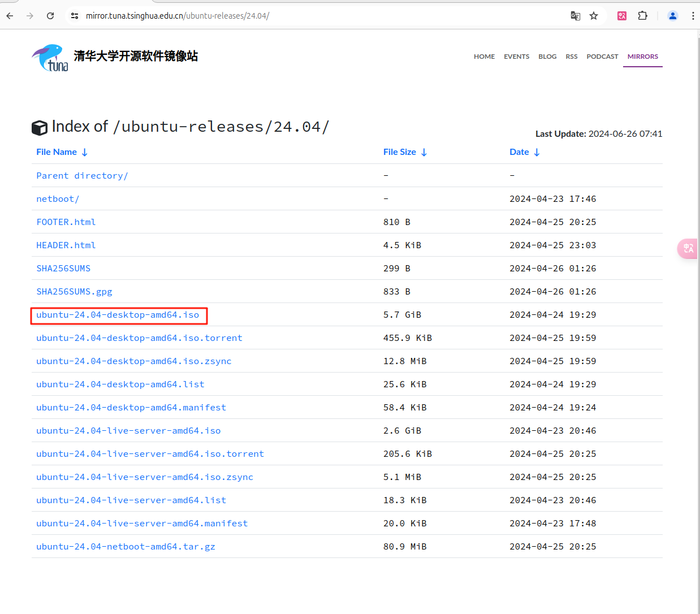
Task: Open the BLOG nav item
Action: (547, 57)
